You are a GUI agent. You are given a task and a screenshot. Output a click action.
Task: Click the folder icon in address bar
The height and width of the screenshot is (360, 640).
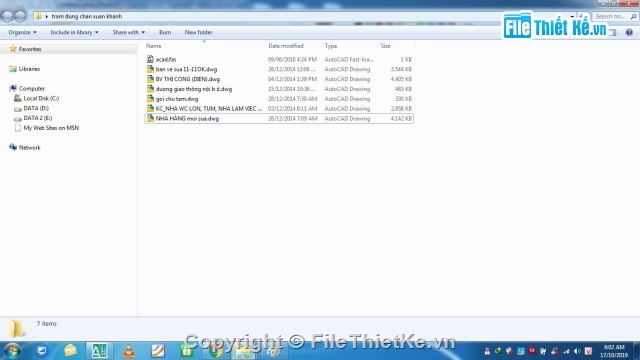point(38,16)
